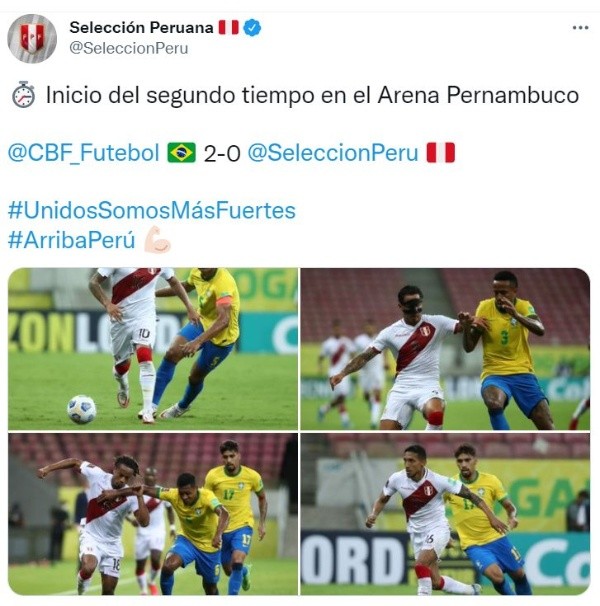Click the tweet text about Arena Pernambuco
Screen dimensions: 600x606
click(x=312, y=95)
